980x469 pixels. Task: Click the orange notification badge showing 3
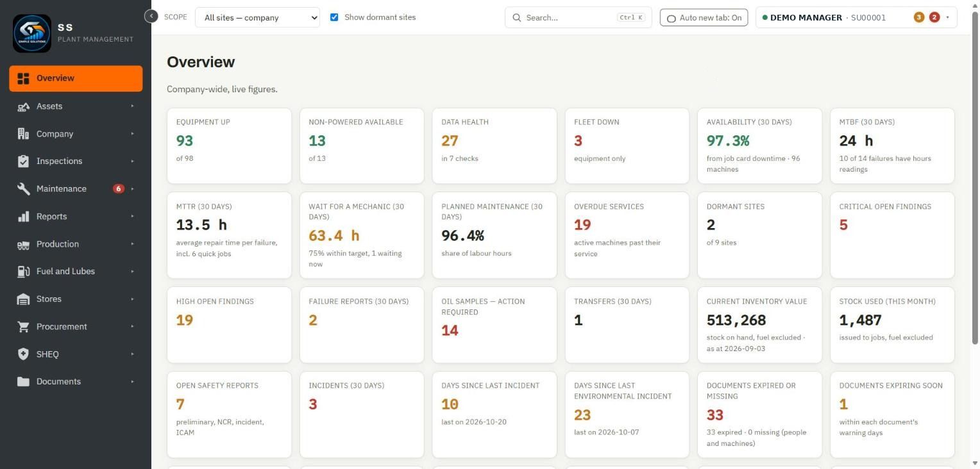point(919,17)
